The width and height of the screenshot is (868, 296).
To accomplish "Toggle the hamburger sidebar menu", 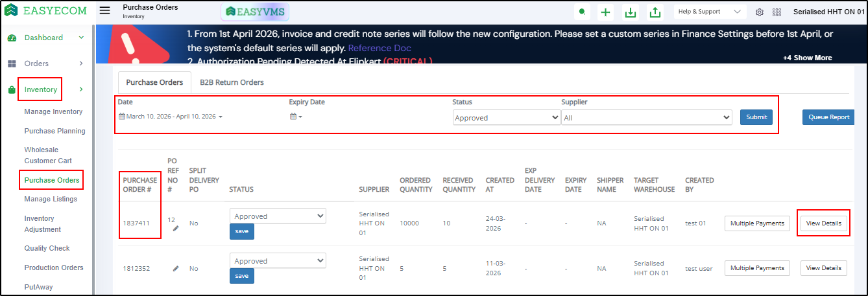I will click(105, 11).
